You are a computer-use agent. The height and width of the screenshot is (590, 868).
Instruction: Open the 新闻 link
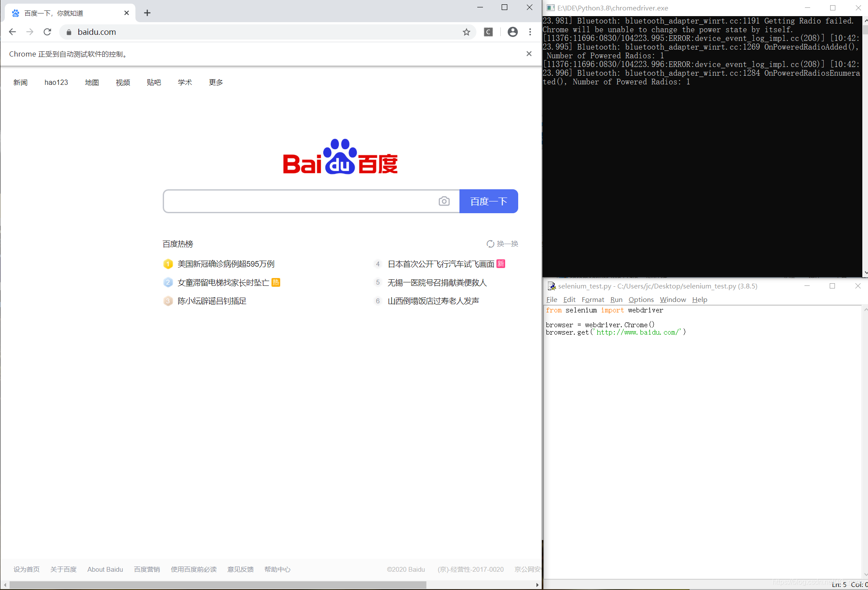tap(20, 82)
